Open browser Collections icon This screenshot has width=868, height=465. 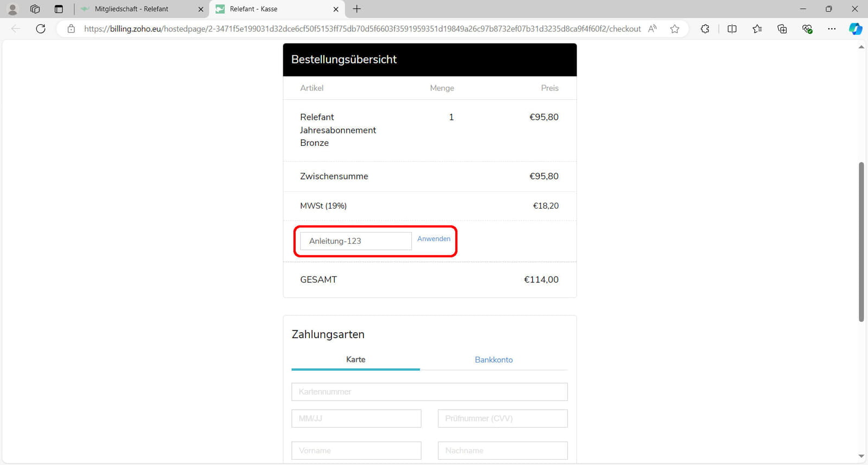tap(782, 29)
